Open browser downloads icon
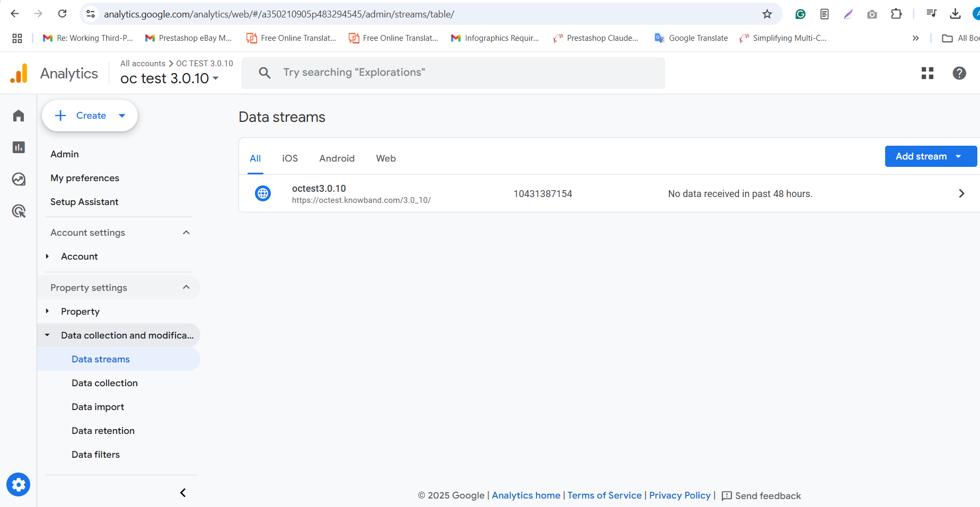The width and height of the screenshot is (980, 507). [955, 14]
